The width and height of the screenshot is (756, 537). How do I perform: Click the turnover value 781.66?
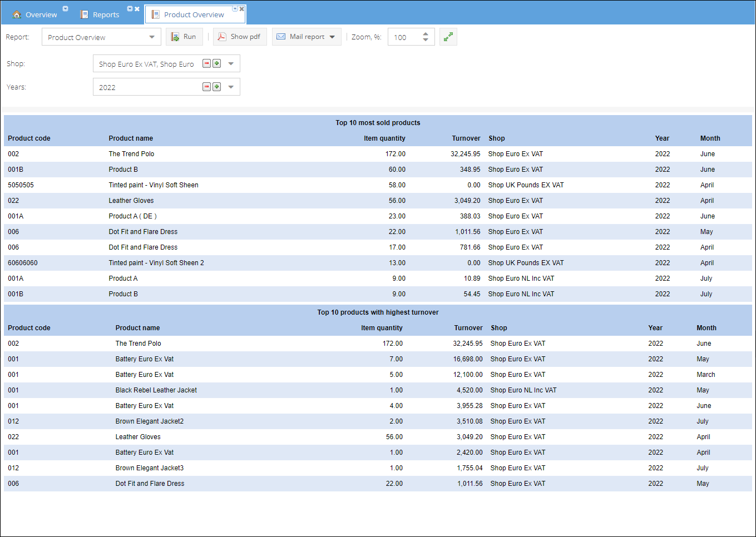[470, 247]
